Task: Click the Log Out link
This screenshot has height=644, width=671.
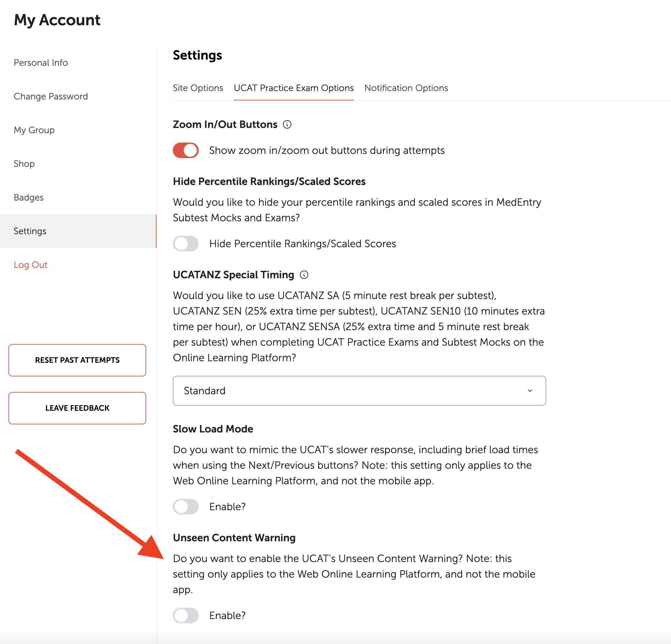Action: (x=30, y=265)
